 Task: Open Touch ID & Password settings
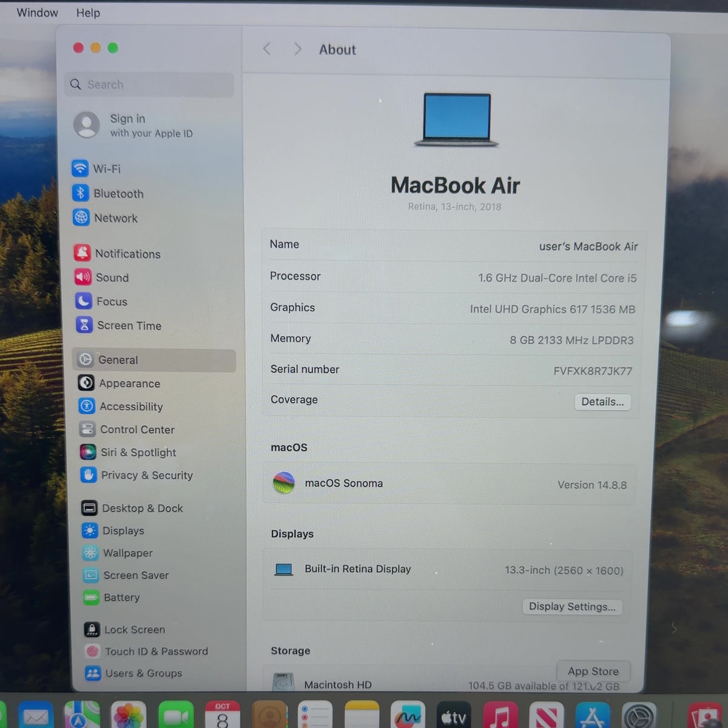[x=147, y=651]
